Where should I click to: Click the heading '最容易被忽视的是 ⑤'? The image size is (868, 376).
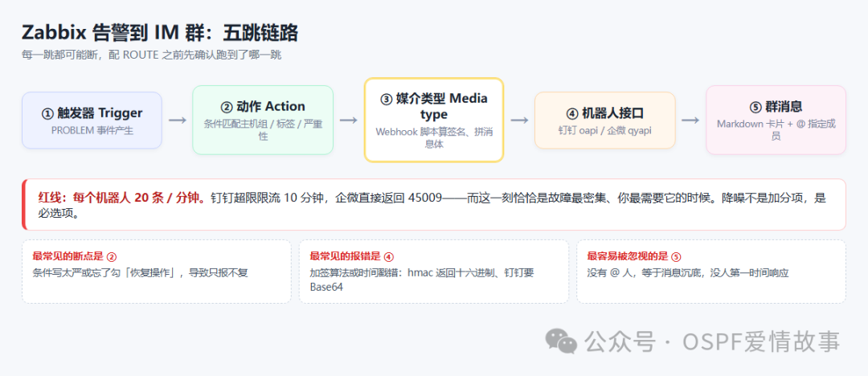pos(634,256)
